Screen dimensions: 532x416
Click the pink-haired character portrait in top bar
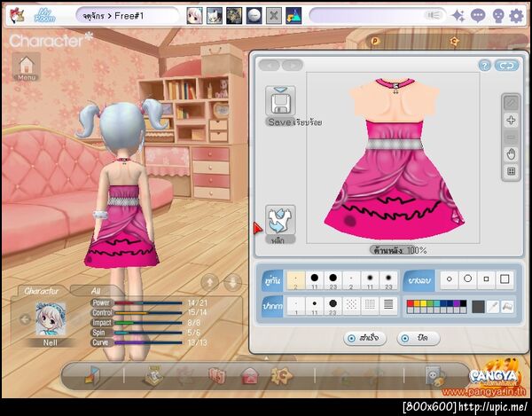tap(195, 16)
